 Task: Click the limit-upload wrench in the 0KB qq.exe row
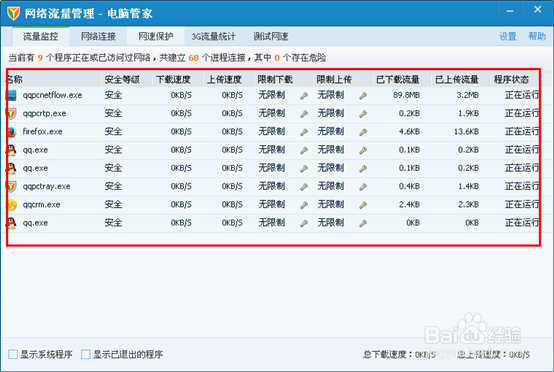click(363, 223)
